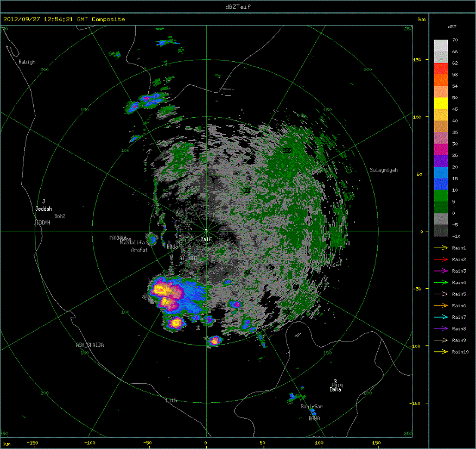The height and width of the screenshot is (449, 476).
Task: Click the 'Baha' city label
Action: [335, 389]
